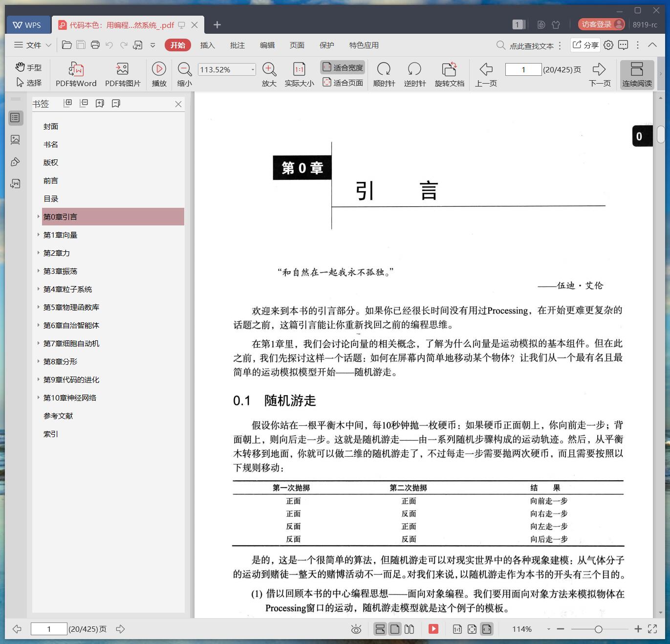
Task: Switch to the 保护 tab
Action: coord(327,45)
